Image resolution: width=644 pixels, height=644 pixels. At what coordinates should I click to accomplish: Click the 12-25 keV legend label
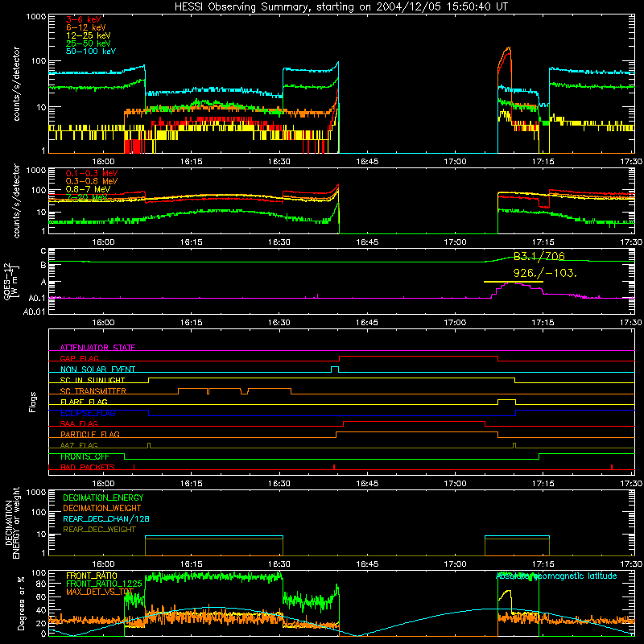(89, 35)
